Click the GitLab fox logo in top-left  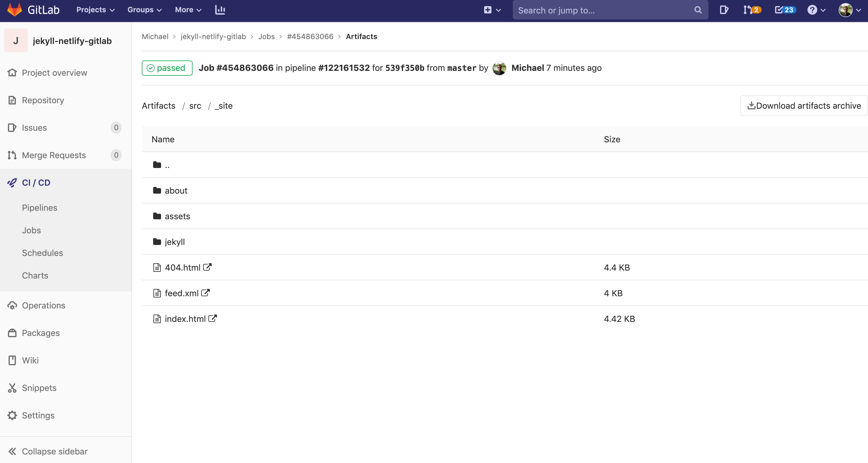click(x=12, y=10)
